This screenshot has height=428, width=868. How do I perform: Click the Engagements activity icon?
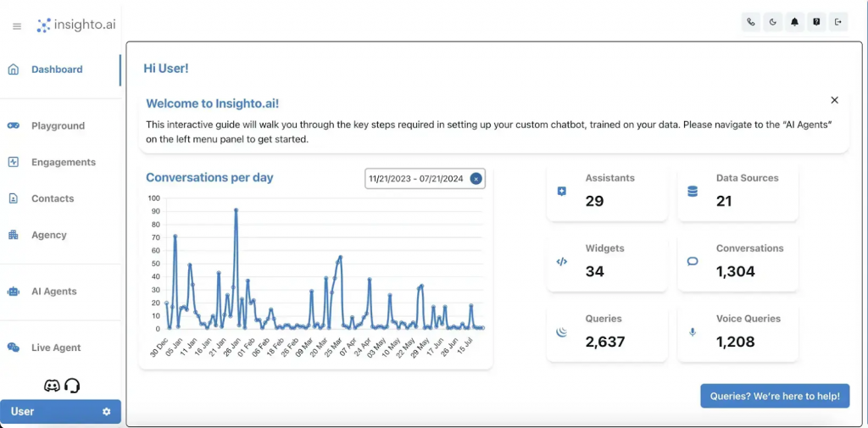click(x=14, y=162)
